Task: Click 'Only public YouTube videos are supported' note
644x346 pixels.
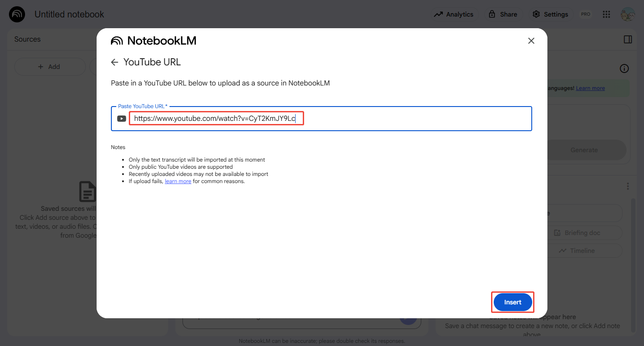Action: click(x=181, y=167)
